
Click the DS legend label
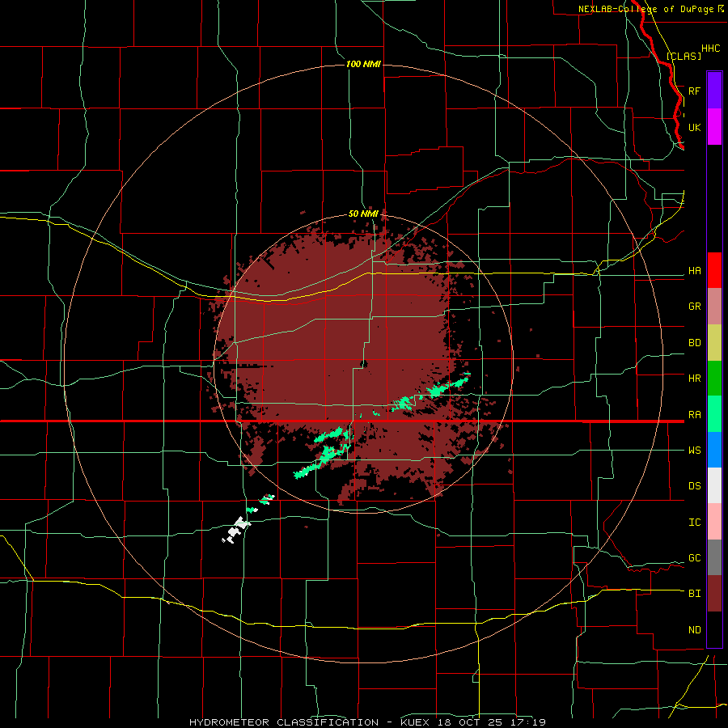tap(694, 485)
